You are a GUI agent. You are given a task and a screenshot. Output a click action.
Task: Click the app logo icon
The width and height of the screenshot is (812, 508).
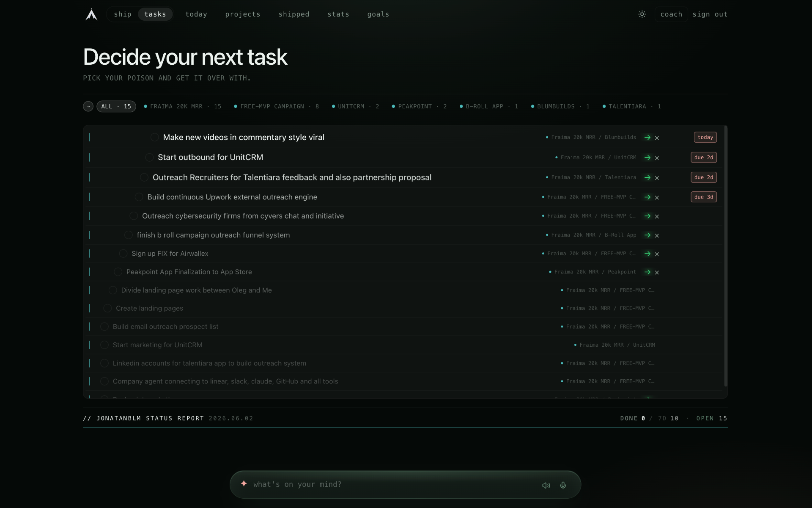coord(91,14)
